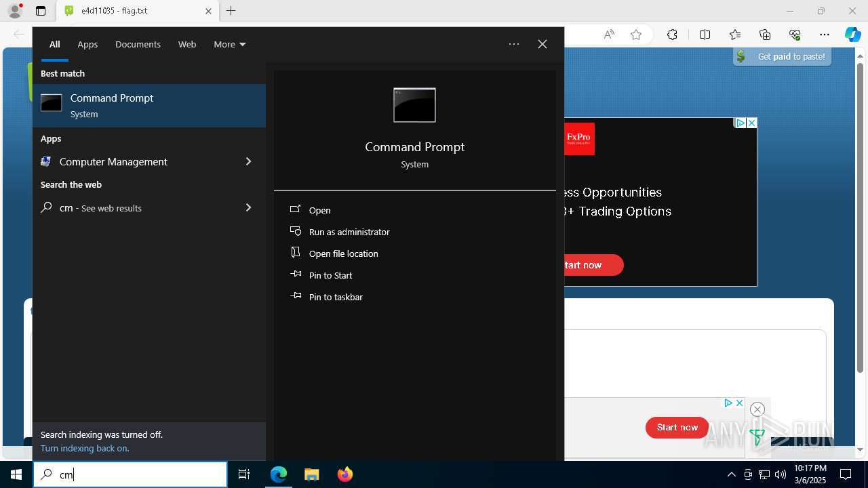Select the e4d11035 - flag.txt browser tab

pos(138,11)
